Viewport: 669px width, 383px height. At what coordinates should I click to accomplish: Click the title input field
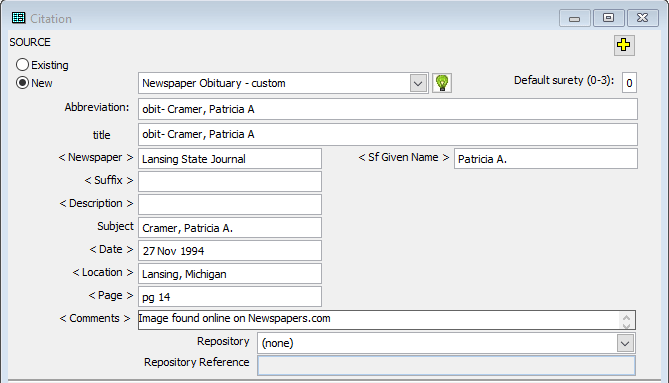(x=387, y=134)
